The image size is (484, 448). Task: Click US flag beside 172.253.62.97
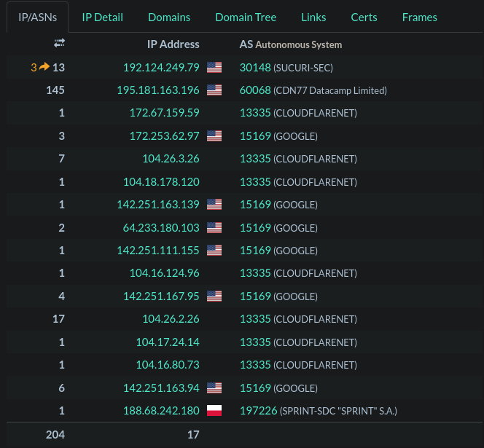[214, 135]
